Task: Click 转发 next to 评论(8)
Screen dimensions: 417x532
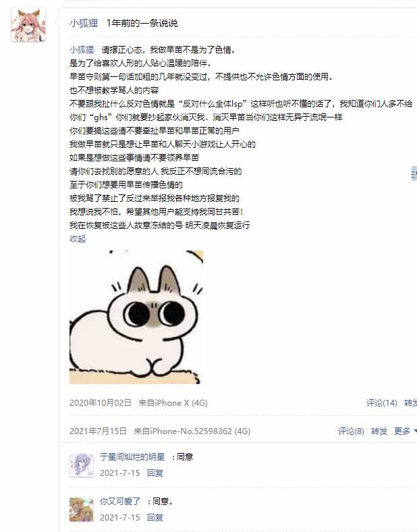Action: (x=379, y=431)
